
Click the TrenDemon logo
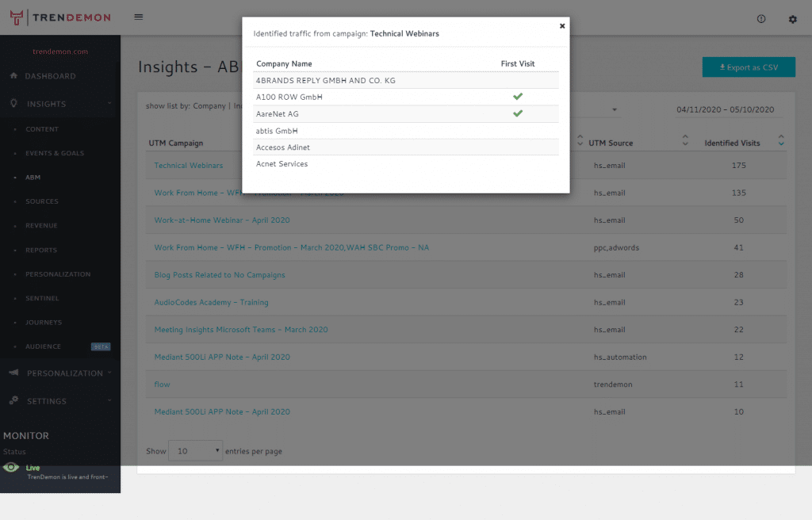(x=60, y=17)
